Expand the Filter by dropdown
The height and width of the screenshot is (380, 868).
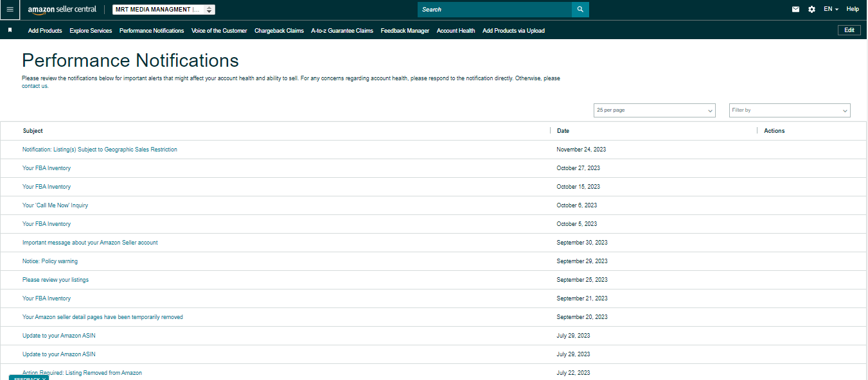pos(790,110)
